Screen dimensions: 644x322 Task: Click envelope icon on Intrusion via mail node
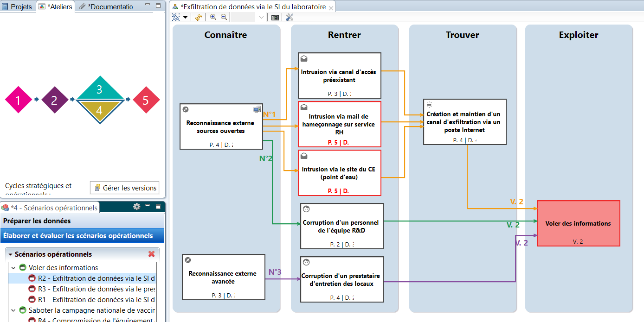[304, 107]
